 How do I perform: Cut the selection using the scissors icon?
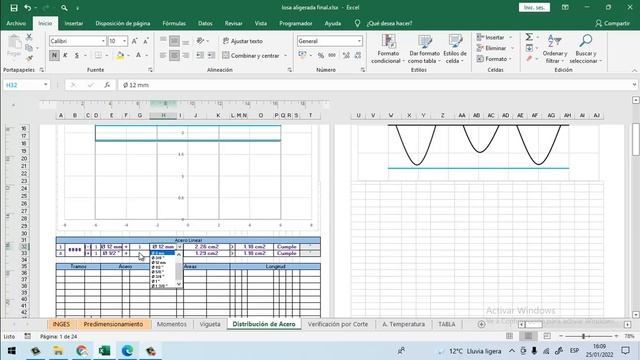[x=29, y=37]
